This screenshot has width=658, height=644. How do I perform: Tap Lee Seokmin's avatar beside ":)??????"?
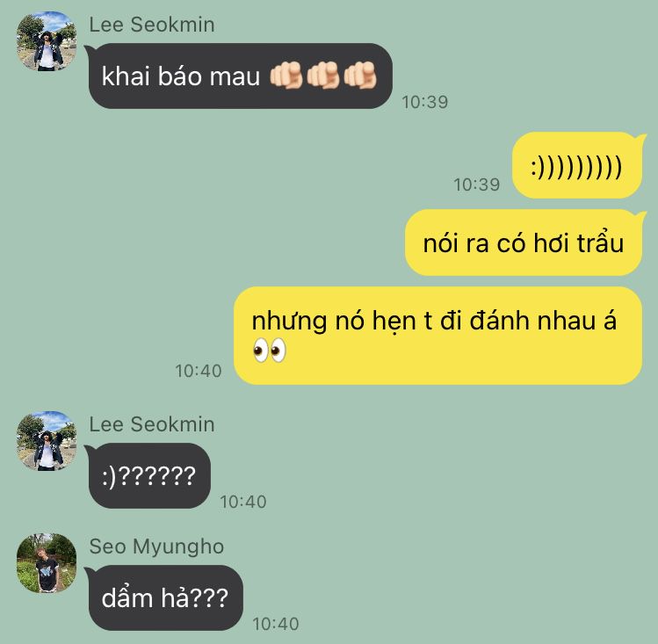pyautogui.click(x=47, y=441)
